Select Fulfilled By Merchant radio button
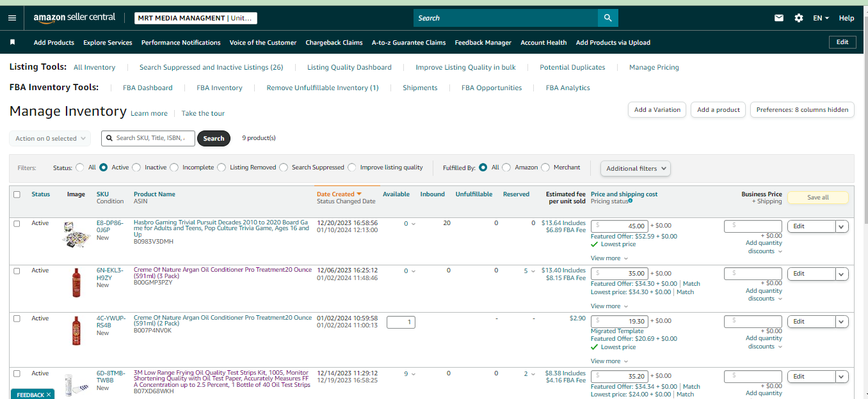 [545, 168]
